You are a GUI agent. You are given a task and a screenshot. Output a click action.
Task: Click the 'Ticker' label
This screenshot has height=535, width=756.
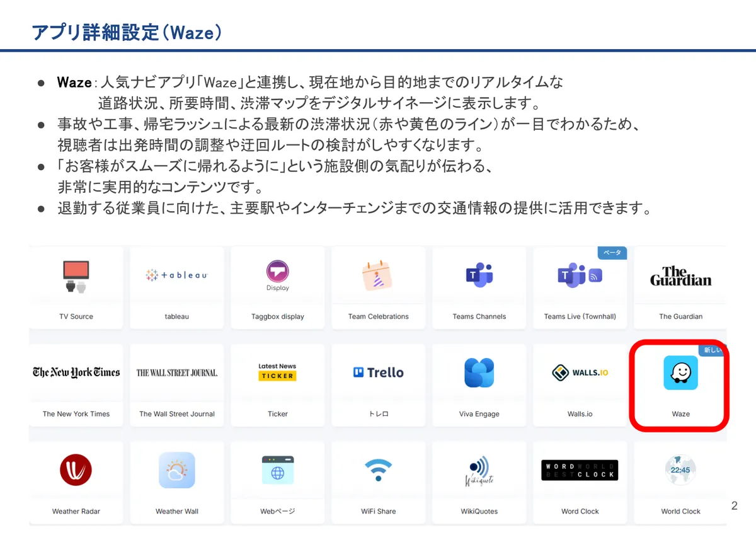278,414
